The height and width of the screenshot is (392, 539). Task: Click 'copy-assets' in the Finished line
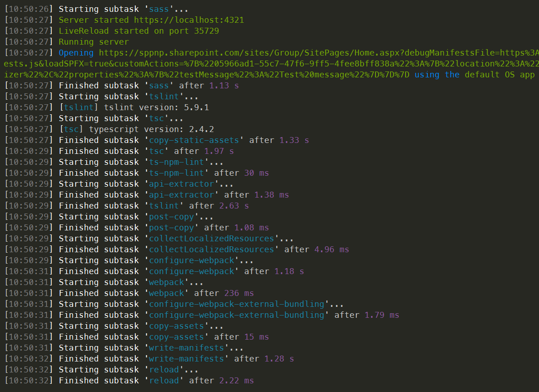176,337
